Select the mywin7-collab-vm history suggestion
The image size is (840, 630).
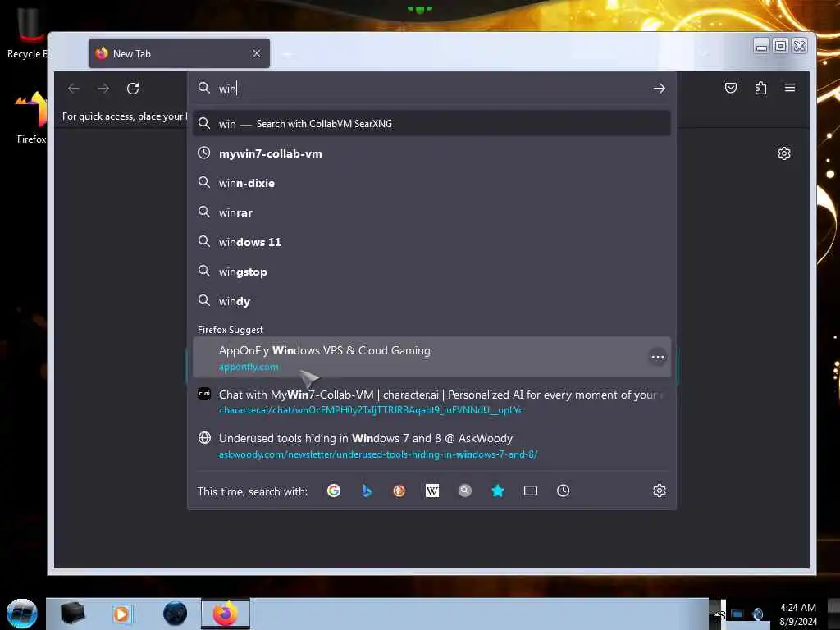(431, 153)
